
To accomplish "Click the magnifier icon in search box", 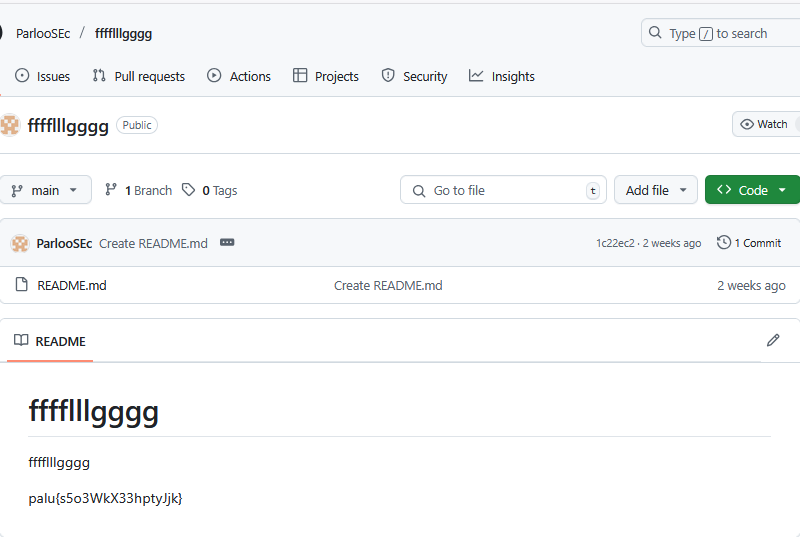I will point(656,33).
